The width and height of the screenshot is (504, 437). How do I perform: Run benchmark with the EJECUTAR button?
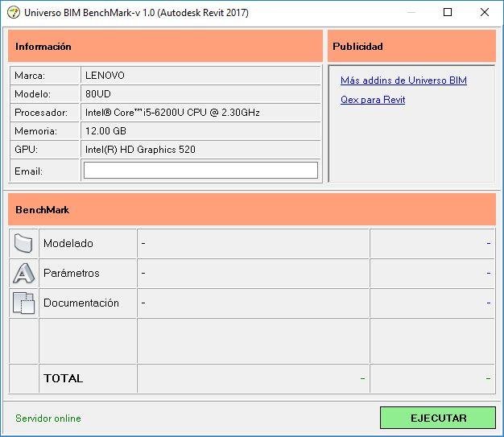coord(438,418)
